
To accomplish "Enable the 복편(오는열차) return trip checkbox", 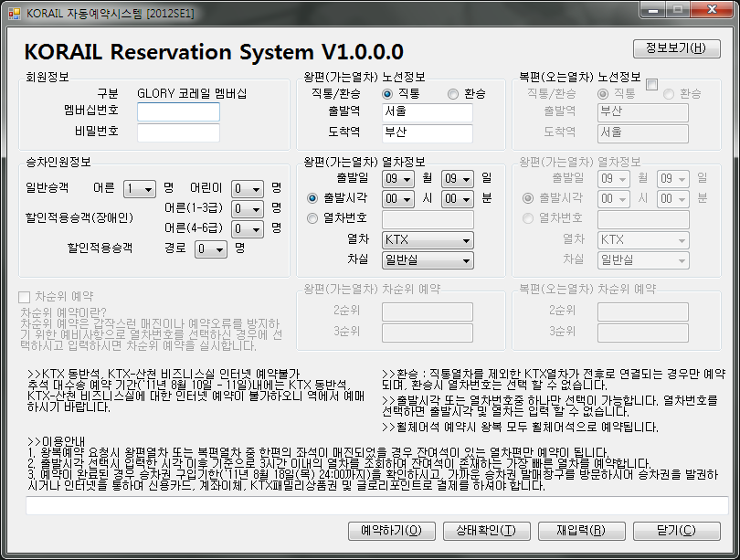I will [651, 84].
